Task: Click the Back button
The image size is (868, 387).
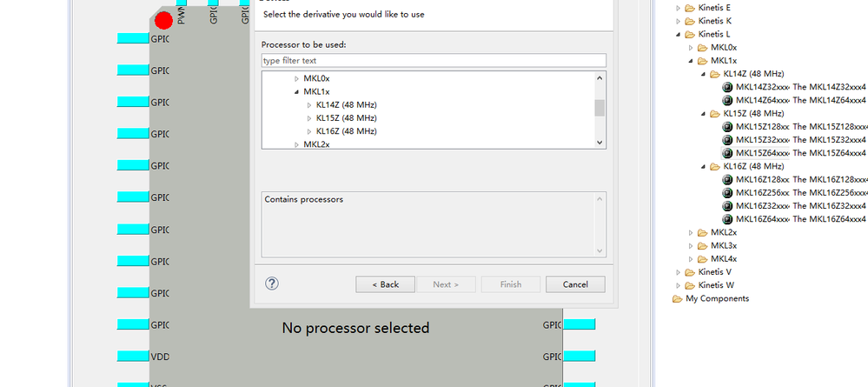Action: (x=385, y=284)
